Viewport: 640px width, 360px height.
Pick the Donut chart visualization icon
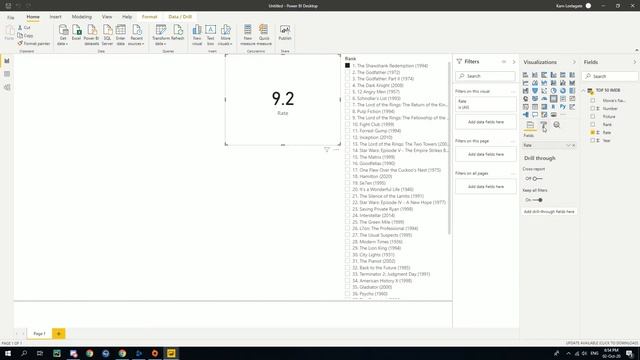563,91
